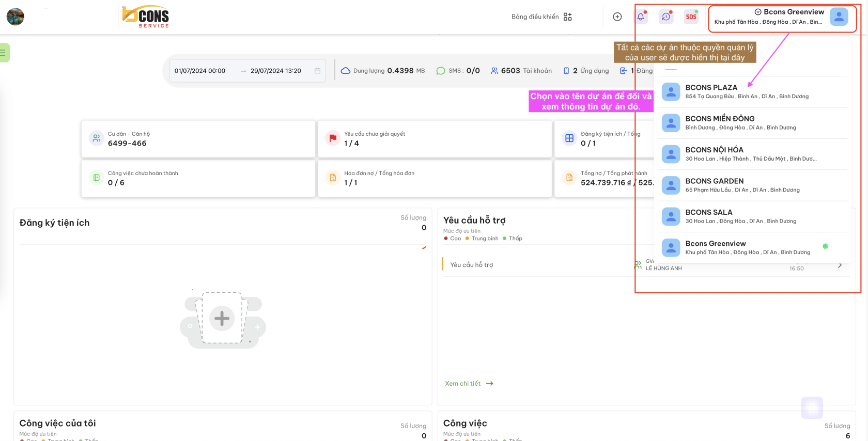The image size is (868, 441).
Task: Click the SMS chat bubble icon
Action: (441, 71)
